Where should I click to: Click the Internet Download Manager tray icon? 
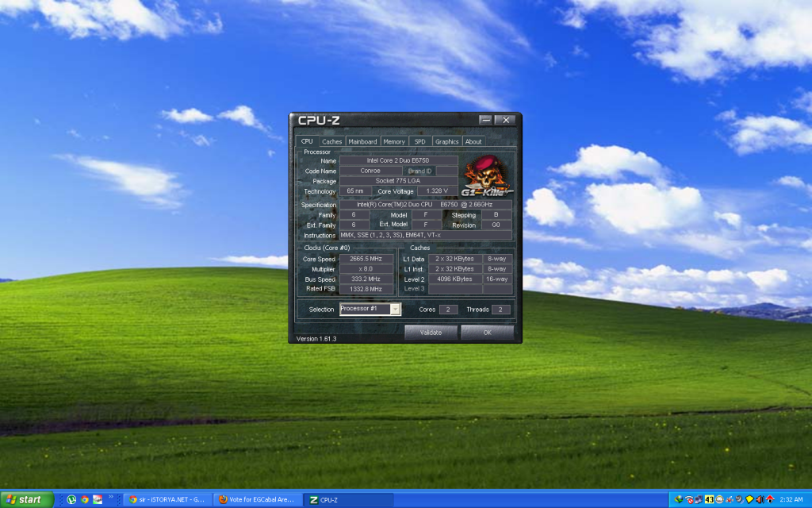679,500
